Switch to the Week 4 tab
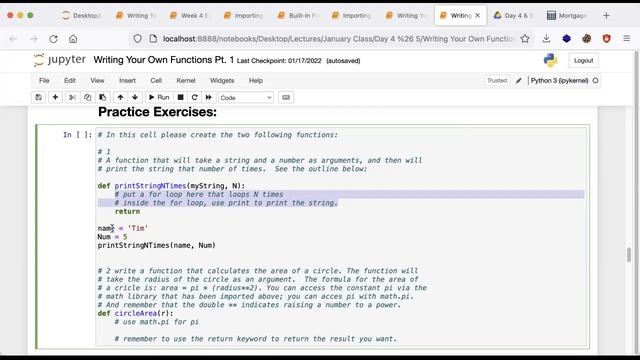 tap(189, 16)
